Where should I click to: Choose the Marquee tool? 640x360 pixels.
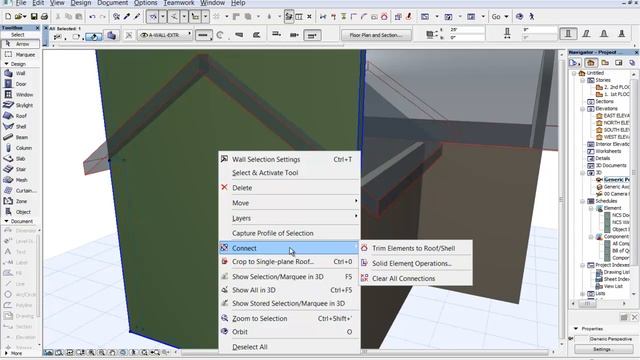20,54
